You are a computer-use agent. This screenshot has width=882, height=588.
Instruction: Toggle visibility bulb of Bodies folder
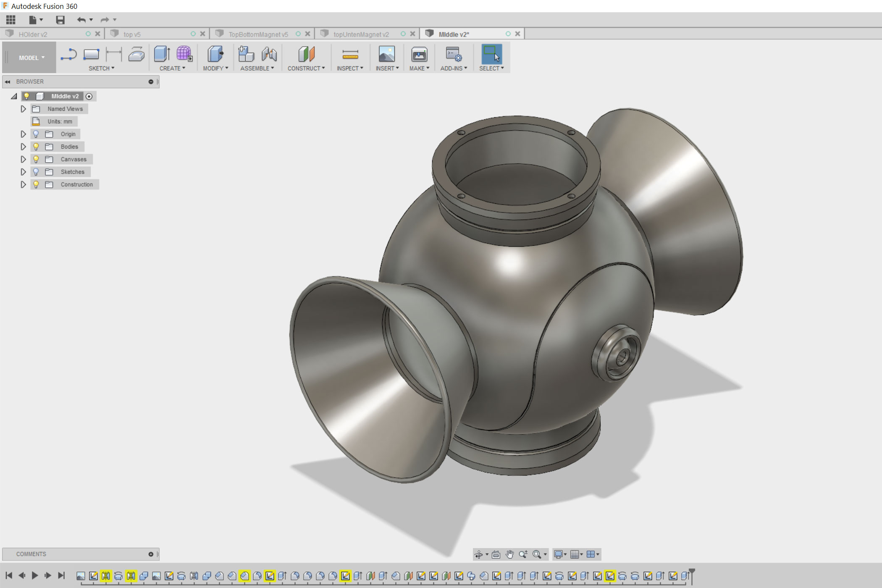click(36, 147)
